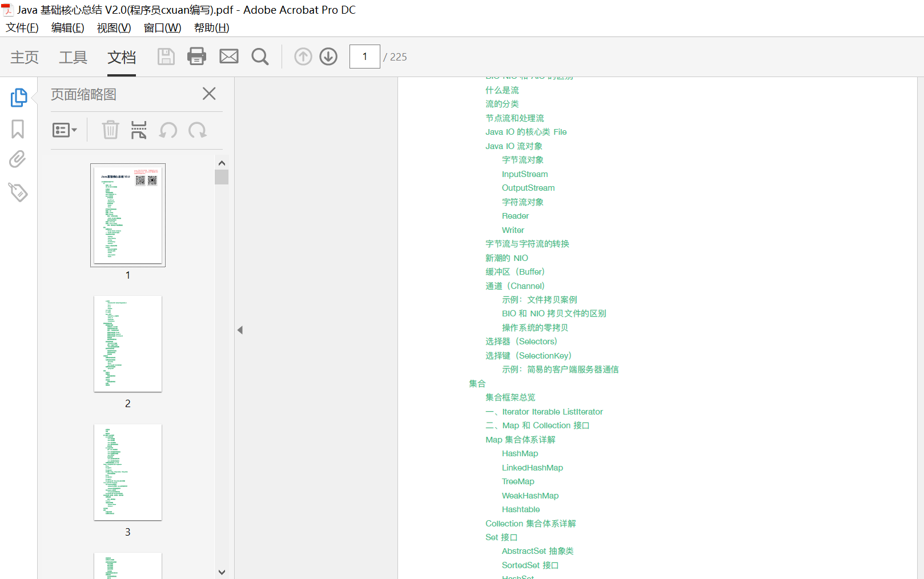The image size is (924, 579).
Task: Close the page thumbnails panel
Action: tap(209, 94)
